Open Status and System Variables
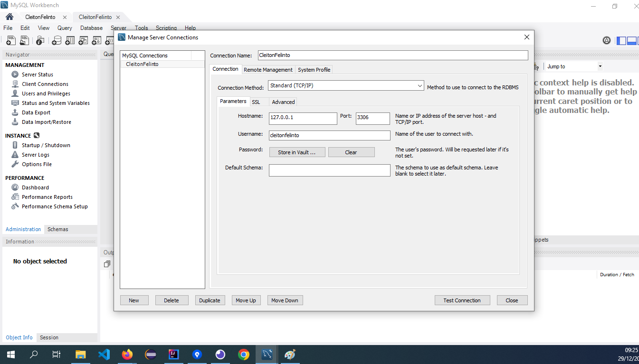The height and width of the screenshot is (364, 639). click(56, 103)
